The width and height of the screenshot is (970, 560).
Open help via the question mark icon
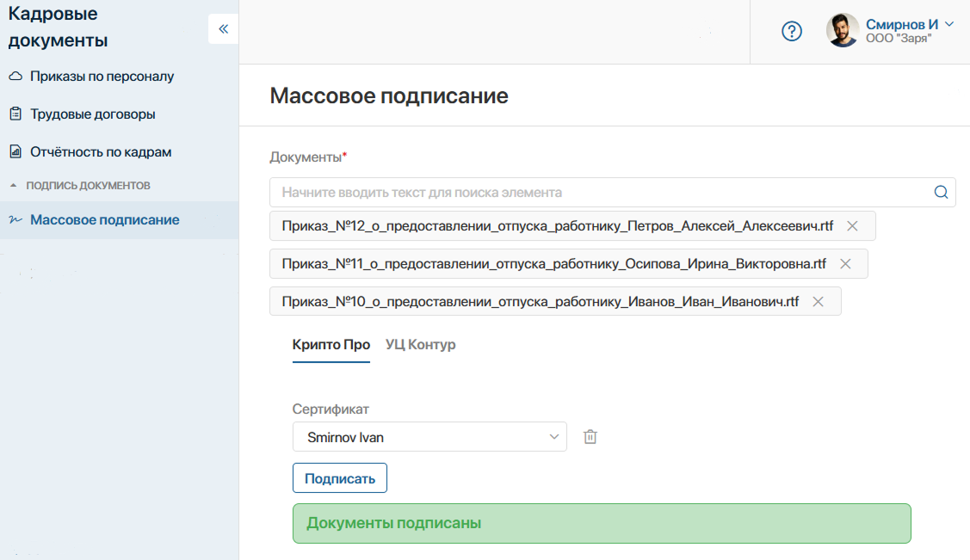click(792, 31)
